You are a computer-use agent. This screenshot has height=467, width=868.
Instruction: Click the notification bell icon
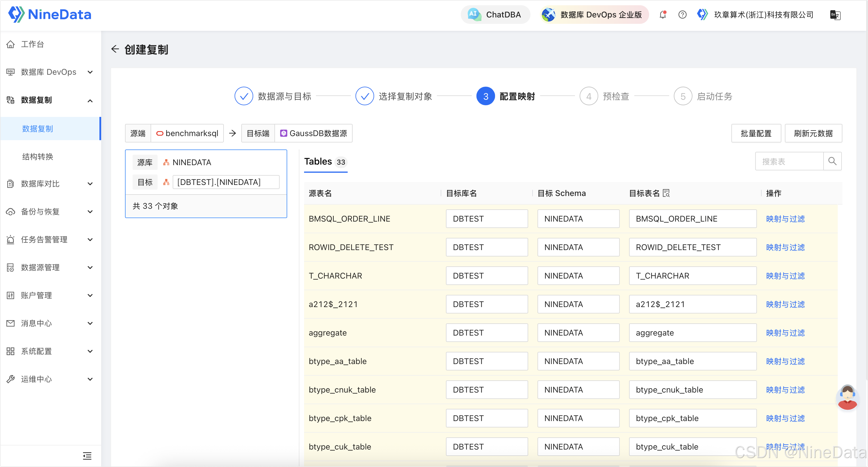coord(662,15)
